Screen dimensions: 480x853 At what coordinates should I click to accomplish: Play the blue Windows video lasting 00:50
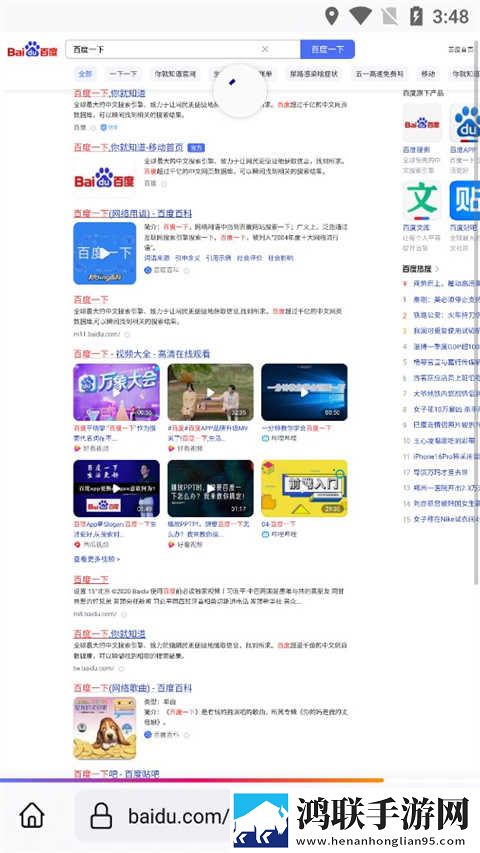coord(304,392)
